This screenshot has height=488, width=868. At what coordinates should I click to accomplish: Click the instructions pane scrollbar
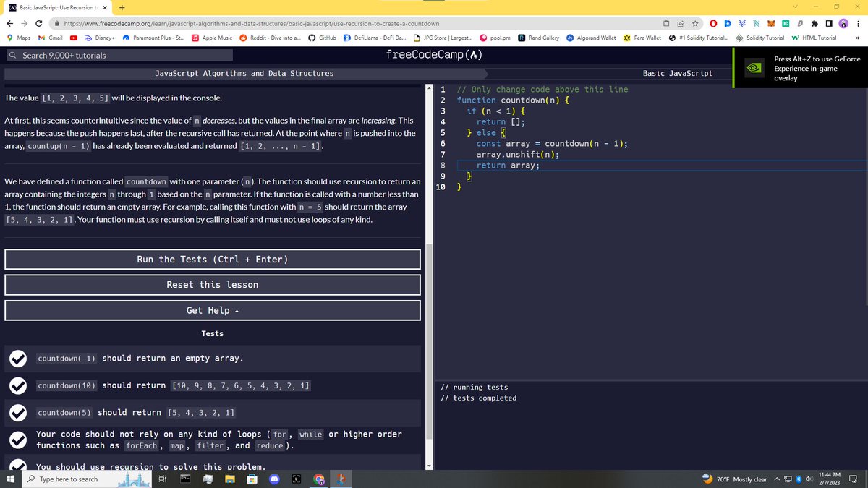[x=429, y=340]
